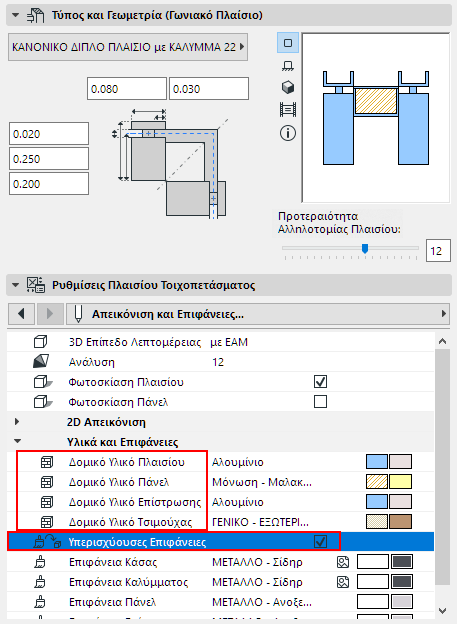The image size is (457, 624).
Task: Click the Φωτοσκίαση Πάνελ row icon
Action: tap(43, 402)
